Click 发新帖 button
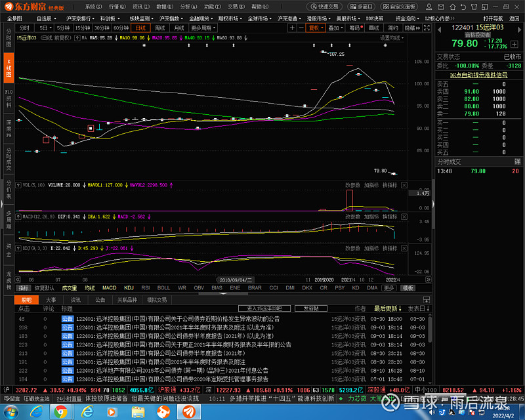The image size is (525, 420). pos(310,308)
